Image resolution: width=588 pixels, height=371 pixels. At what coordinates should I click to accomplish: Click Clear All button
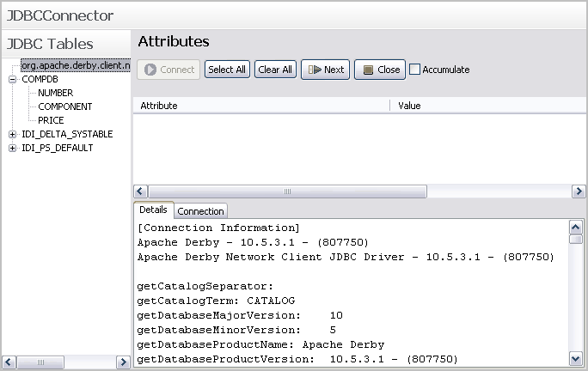[x=275, y=70]
